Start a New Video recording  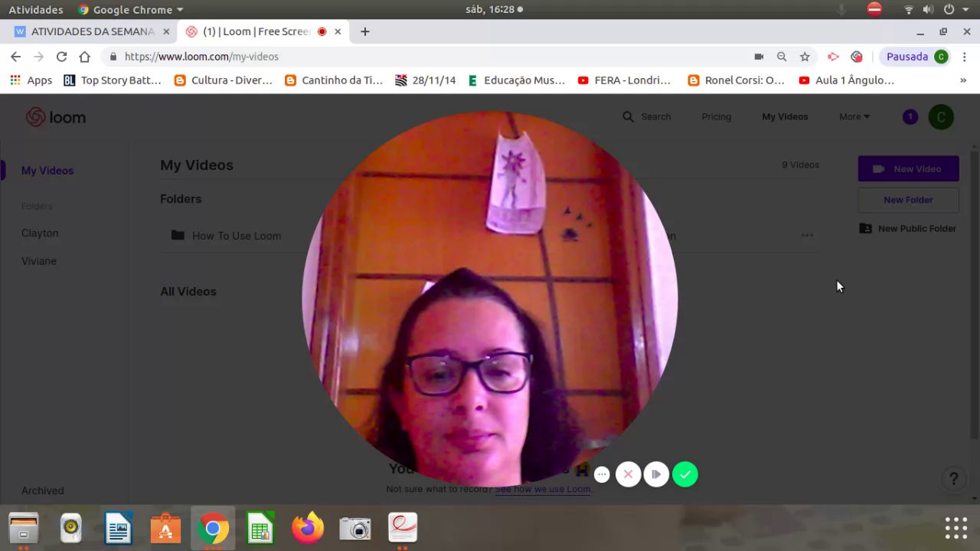pyautogui.click(x=908, y=168)
